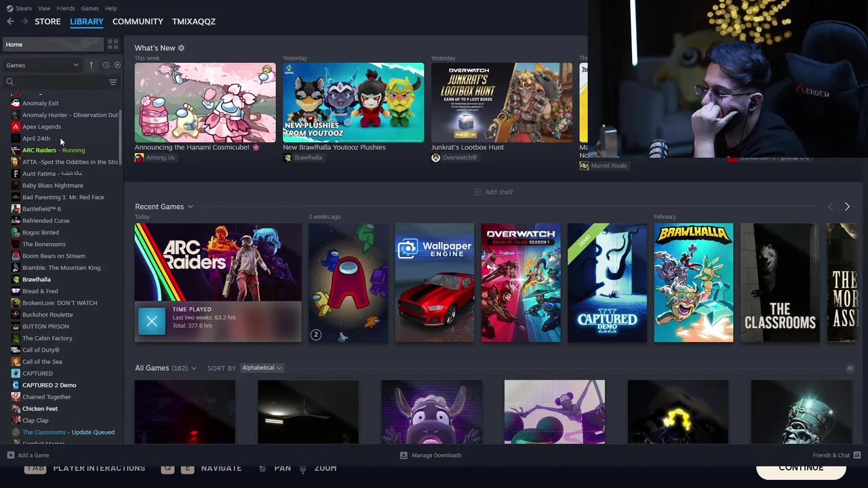Go to the library Home view
The height and width of the screenshot is (488, 868).
(x=53, y=44)
